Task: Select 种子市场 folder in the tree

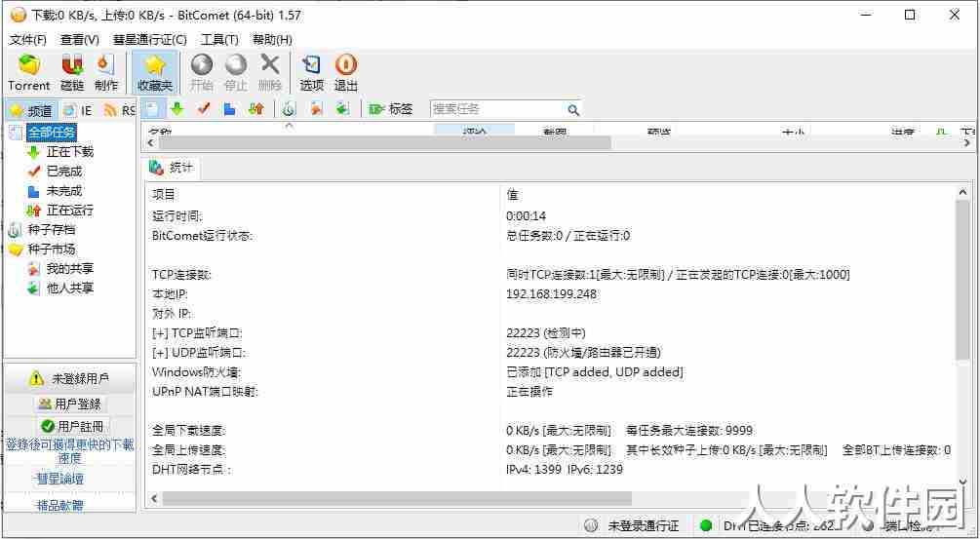Action: coord(52,250)
